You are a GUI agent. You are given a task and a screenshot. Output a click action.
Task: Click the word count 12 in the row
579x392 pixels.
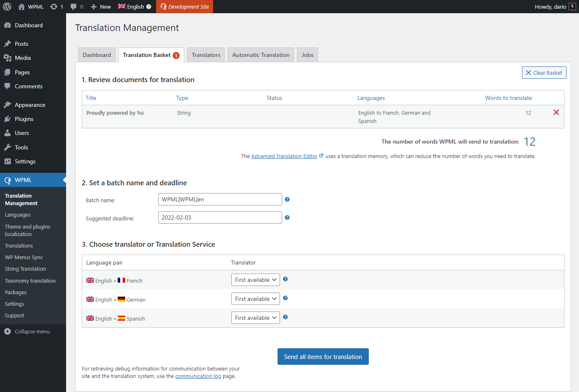click(528, 113)
